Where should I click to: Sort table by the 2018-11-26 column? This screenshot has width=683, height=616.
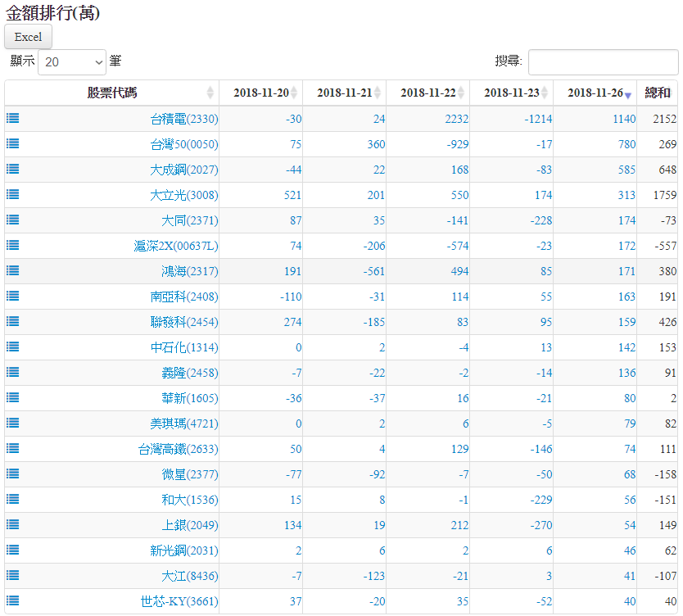tap(595, 93)
